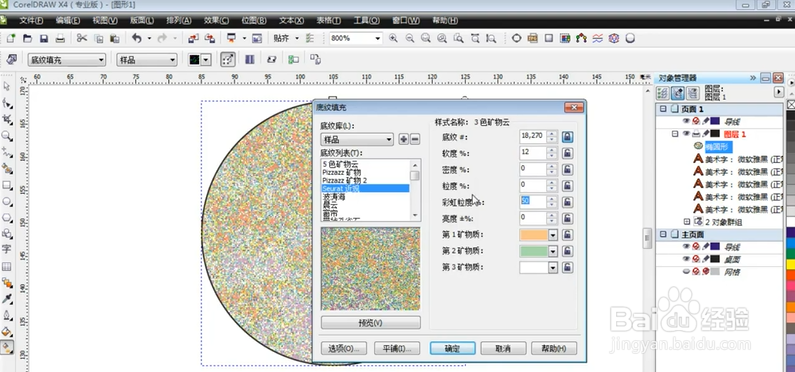795x372 pixels.
Task: Collapse the 页面 1 tree node
Action: (x=663, y=109)
